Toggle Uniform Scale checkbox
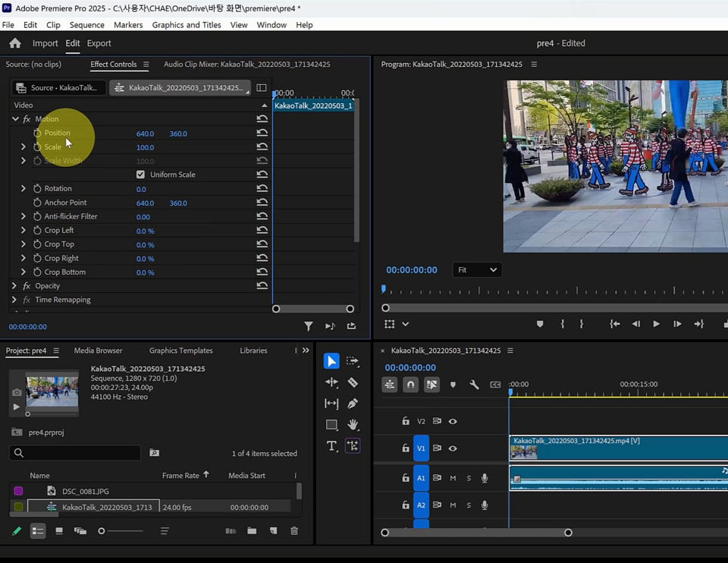The height and width of the screenshot is (563, 728). (140, 175)
